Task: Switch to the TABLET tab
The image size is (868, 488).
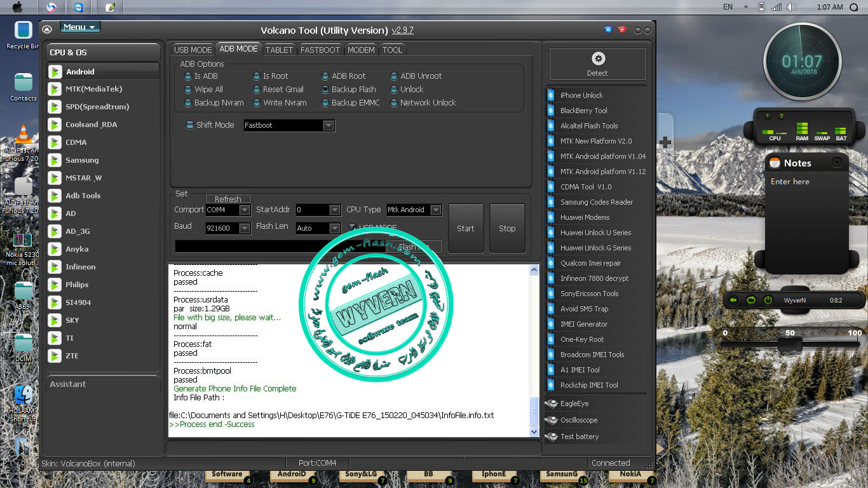Action: (x=280, y=50)
